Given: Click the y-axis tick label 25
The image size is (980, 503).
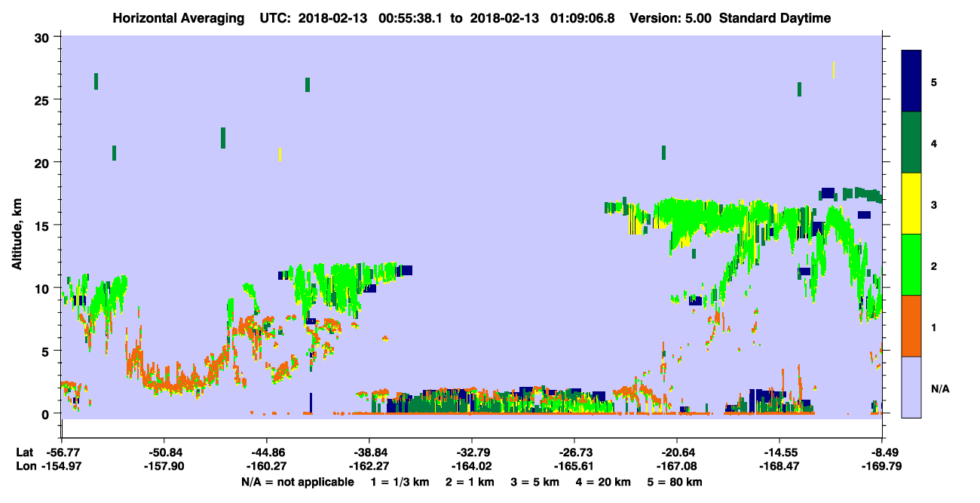Looking at the screenshot, I should [x=44, y=100].
